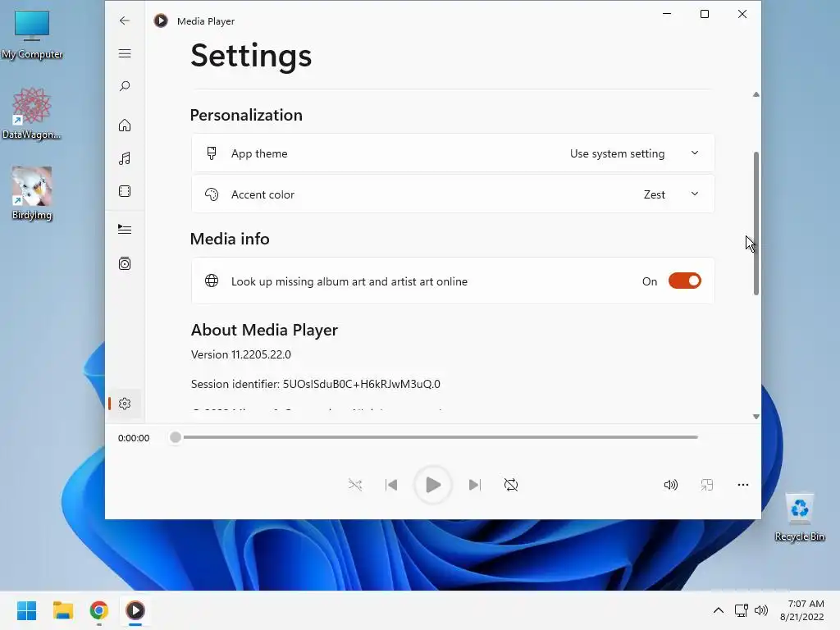Maximize the Media Player window
840x630 pixels.
coord(705,14)
